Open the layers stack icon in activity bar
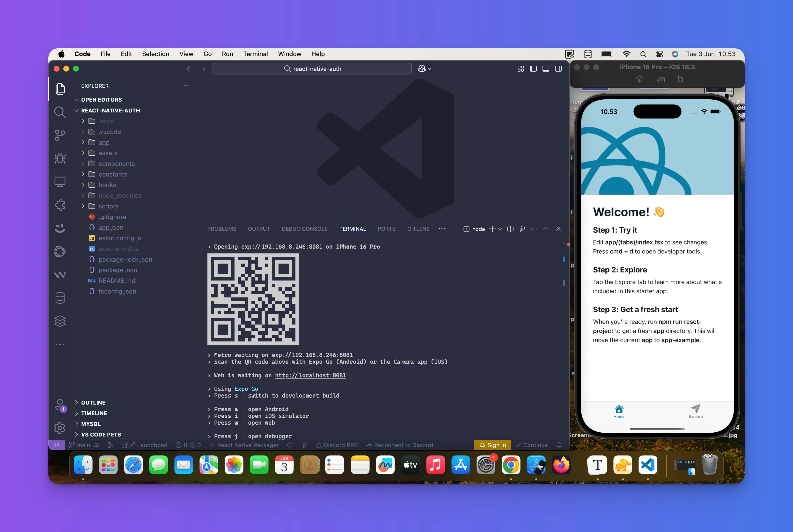The width and height of the screenshot is (793, 532). pos(60,321)
